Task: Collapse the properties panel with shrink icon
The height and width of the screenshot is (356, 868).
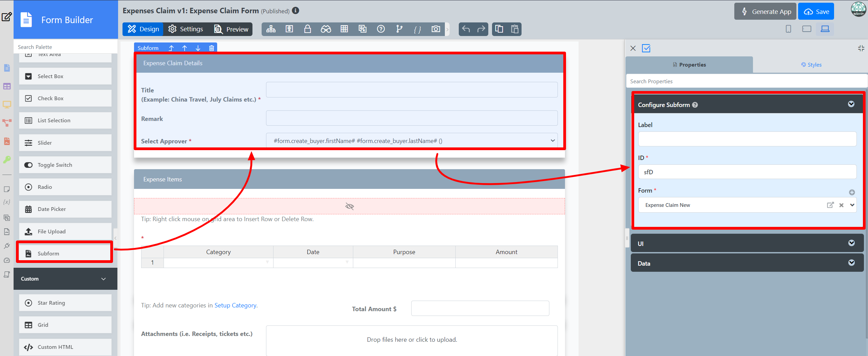Action: [x=861, y=48]
